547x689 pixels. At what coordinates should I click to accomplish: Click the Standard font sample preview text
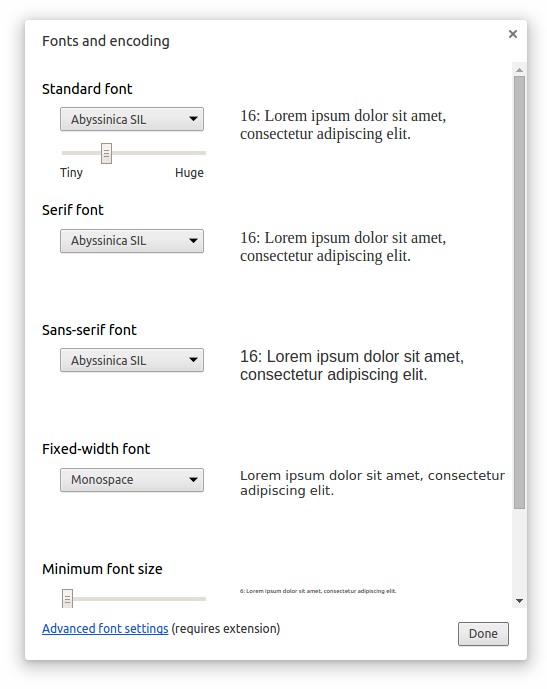click(x=343, y=125)
